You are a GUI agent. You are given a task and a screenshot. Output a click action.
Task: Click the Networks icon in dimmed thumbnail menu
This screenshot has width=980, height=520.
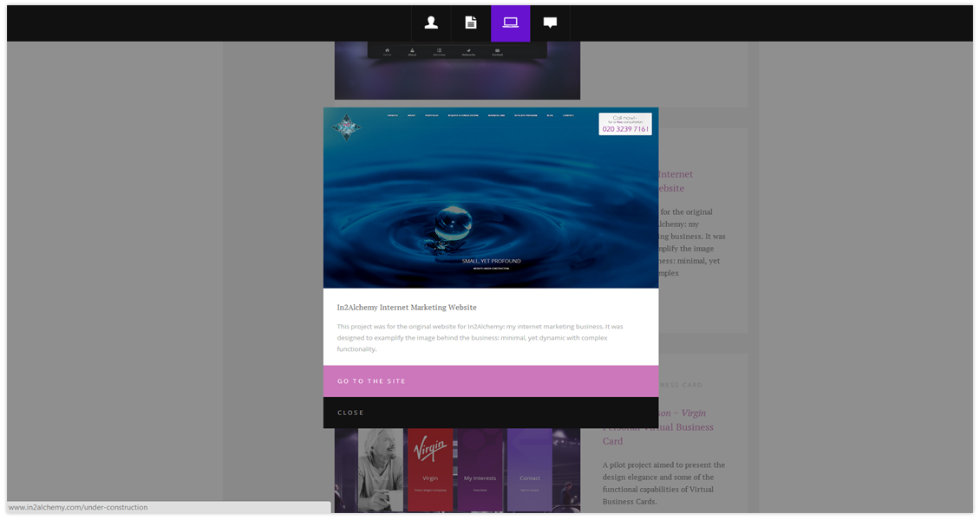[468, 51]
